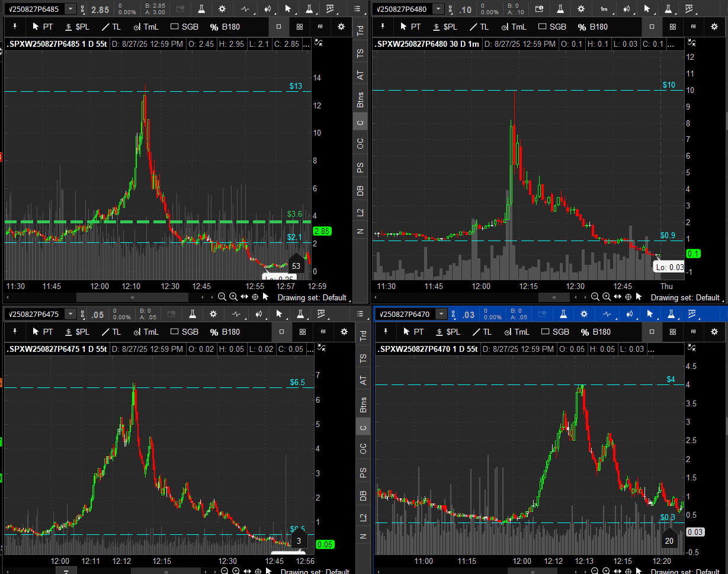
Task: Click zoom out magnifier under P6480 chart
Action: click(595, 297)
